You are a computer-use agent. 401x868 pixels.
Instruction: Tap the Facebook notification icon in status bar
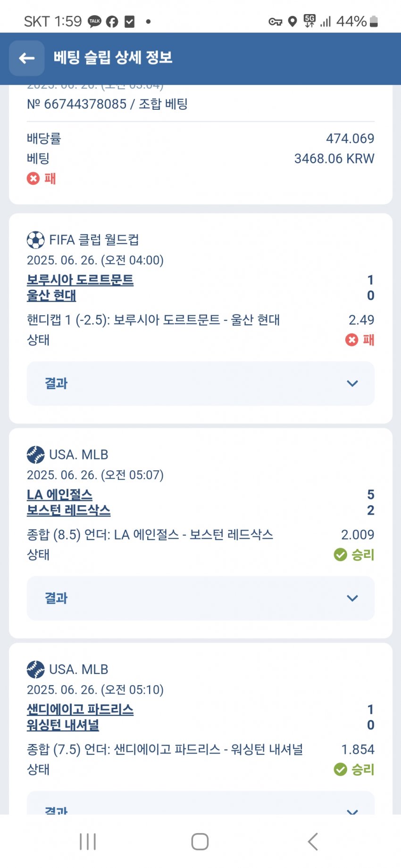[x=112, y=22]
